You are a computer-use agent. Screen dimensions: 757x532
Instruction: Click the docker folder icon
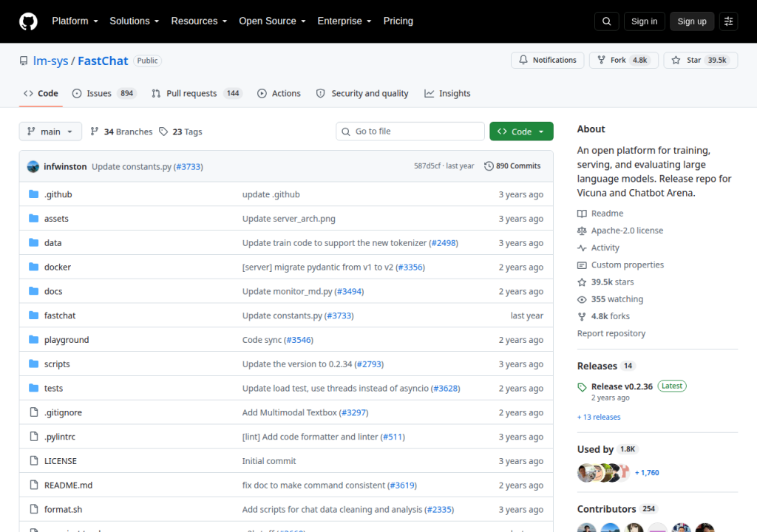(33, 267)
